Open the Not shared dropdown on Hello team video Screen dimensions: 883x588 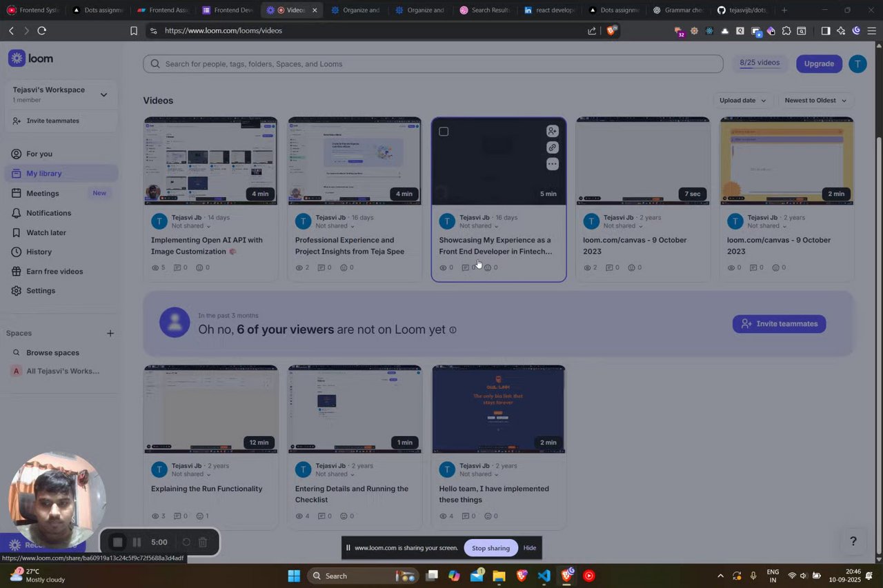(479, 474)
